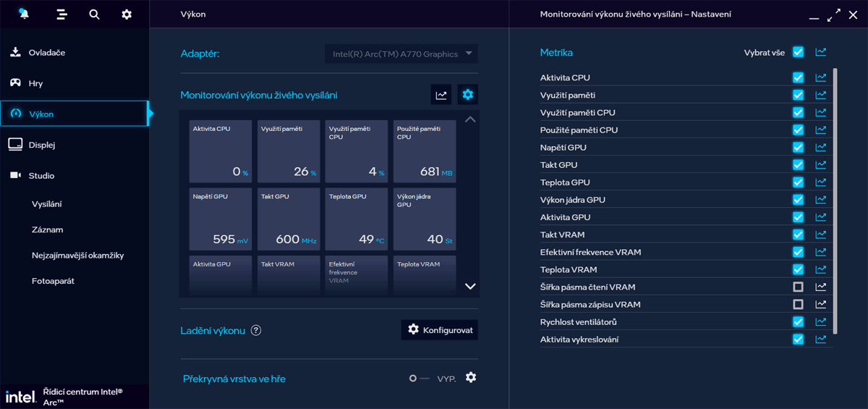868x409 pixels.
Task: Open in-game overlay settings gear
Action: (471, 377)
